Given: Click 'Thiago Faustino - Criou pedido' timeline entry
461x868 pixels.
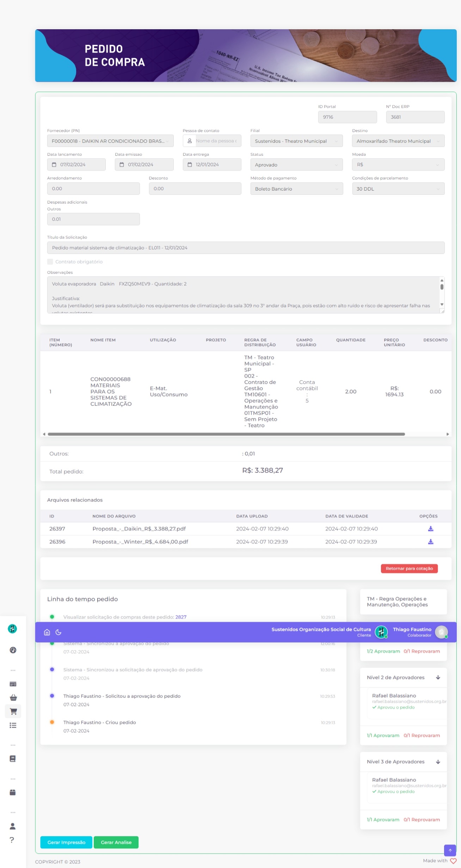Looking at the screenshot, I should [99, 722].
